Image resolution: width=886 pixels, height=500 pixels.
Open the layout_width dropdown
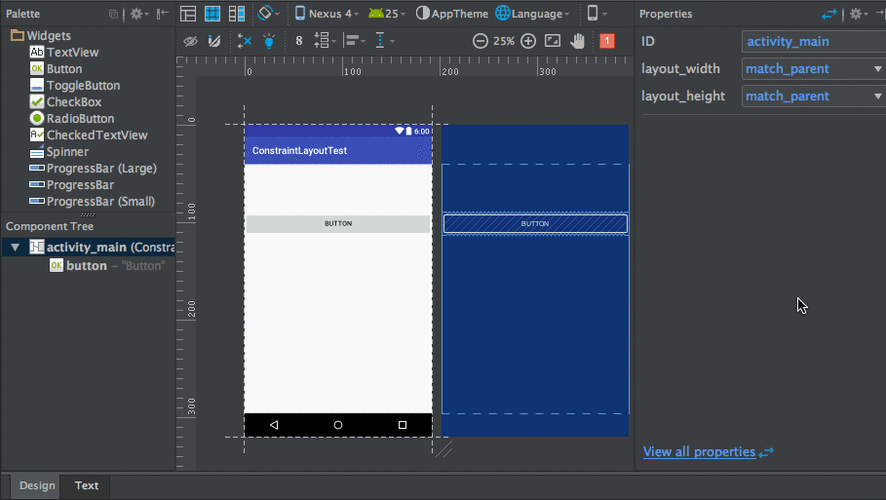click(x=813, y=69)
